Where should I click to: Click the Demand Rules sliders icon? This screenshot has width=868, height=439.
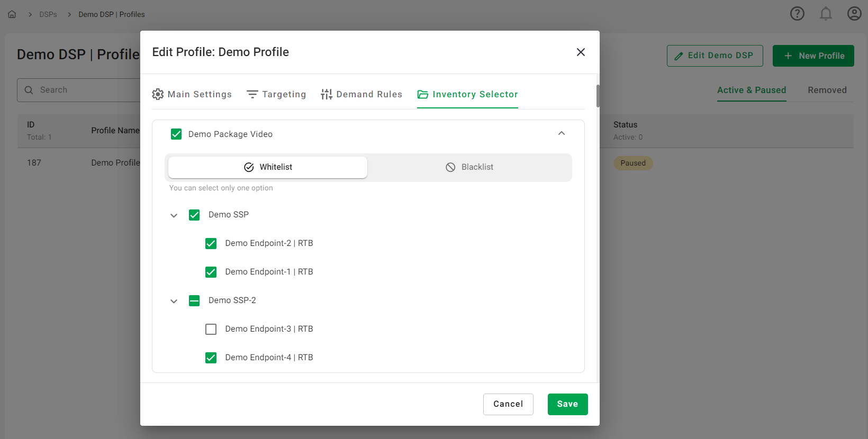point(327,94)
